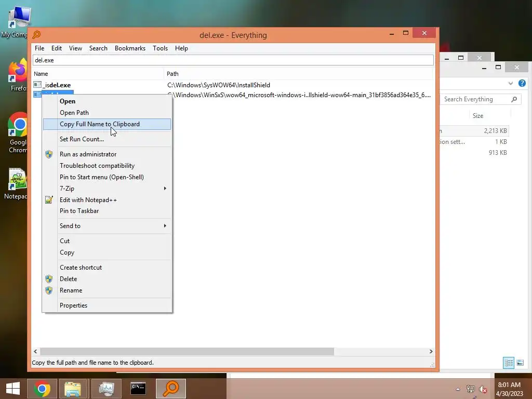
Task: Open the Edit menu
Action: (x=56, y=48)
